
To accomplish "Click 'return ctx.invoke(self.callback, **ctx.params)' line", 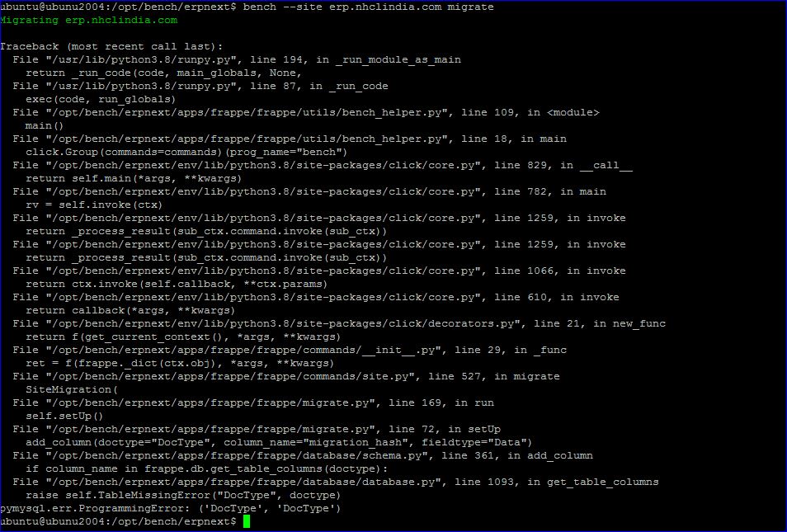I will coord(177,284).
